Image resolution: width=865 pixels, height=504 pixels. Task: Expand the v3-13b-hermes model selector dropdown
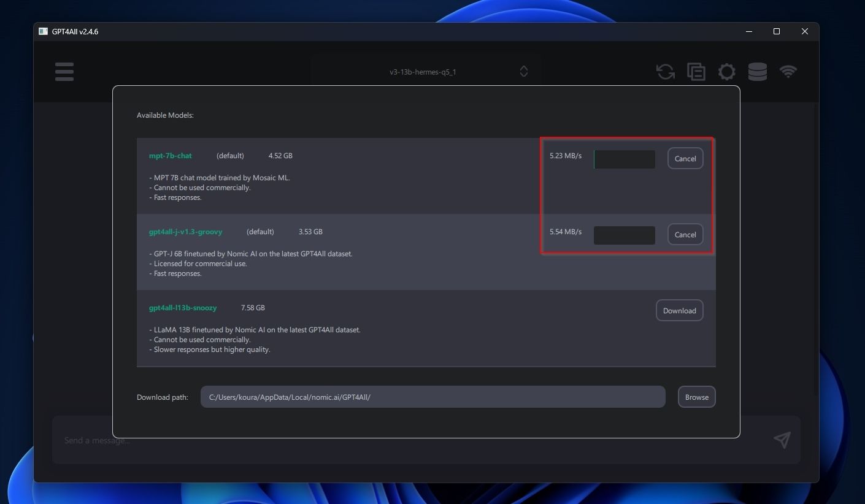pyautogui.click(x=423, y=72)
